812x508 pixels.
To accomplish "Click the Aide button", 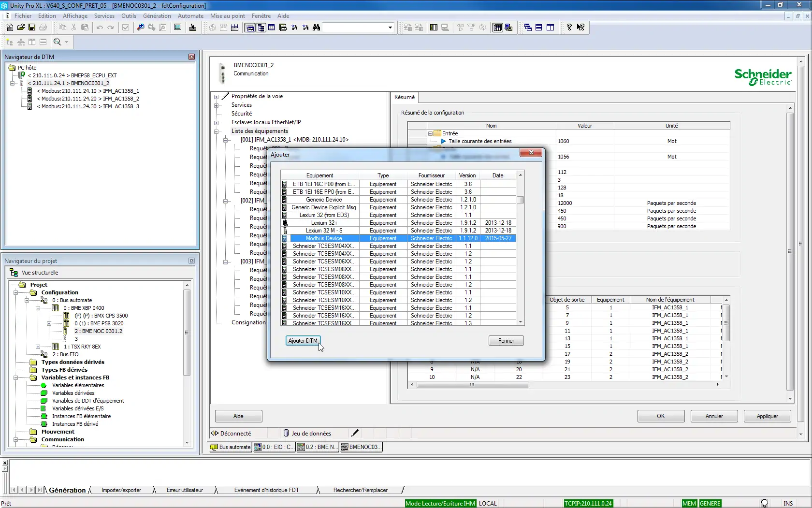I will pyautogui.click(x=238, y=416).
